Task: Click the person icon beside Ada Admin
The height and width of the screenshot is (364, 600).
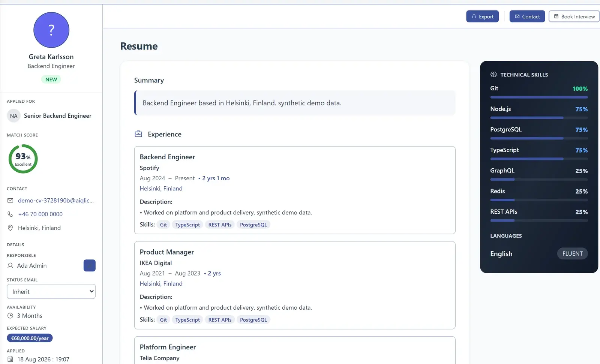Action: pos(10,265)
